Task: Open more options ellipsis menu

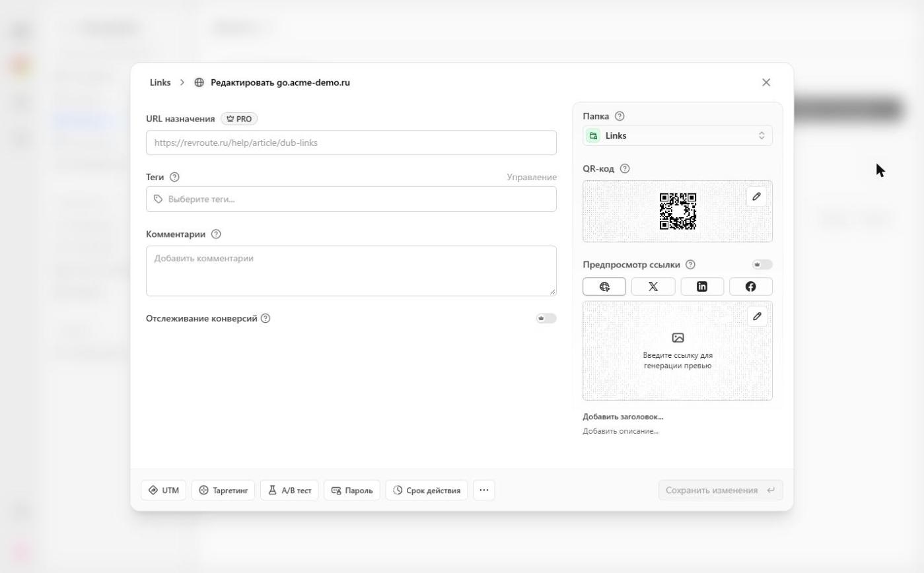Action: pyautogui.click(x=484, y=490)
